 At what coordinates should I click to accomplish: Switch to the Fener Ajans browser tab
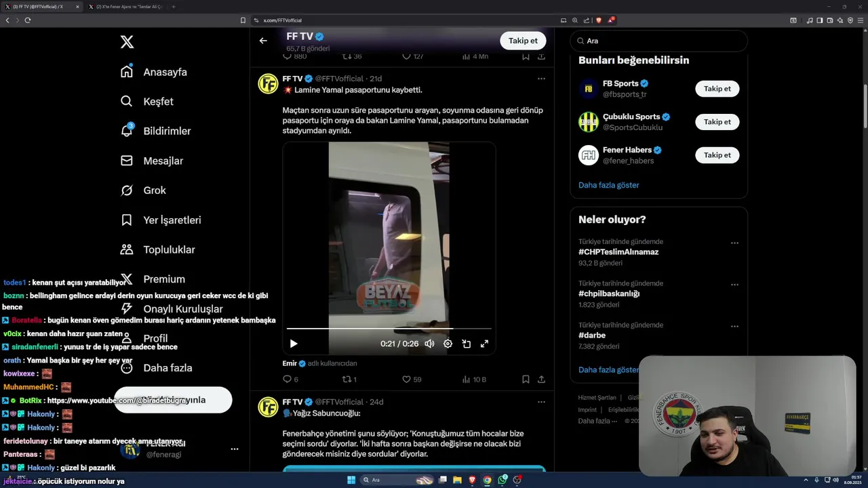click(x=127, y=7)
